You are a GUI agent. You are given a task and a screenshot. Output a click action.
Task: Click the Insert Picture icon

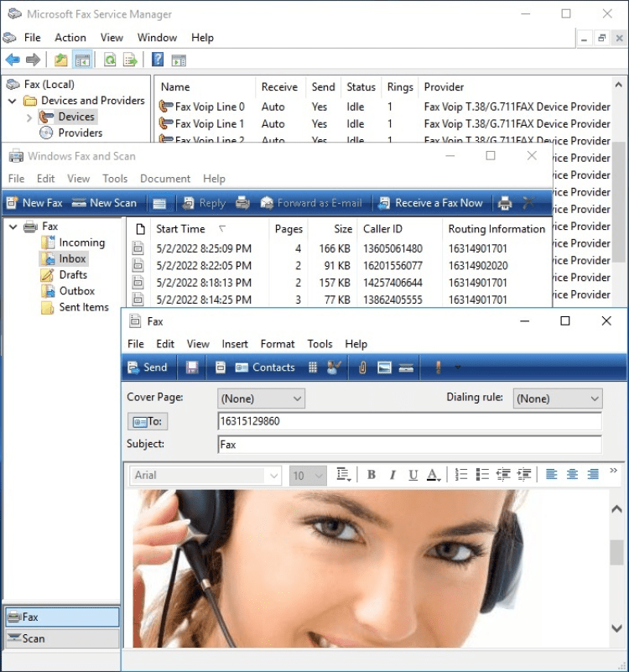[x=384, y=367]
